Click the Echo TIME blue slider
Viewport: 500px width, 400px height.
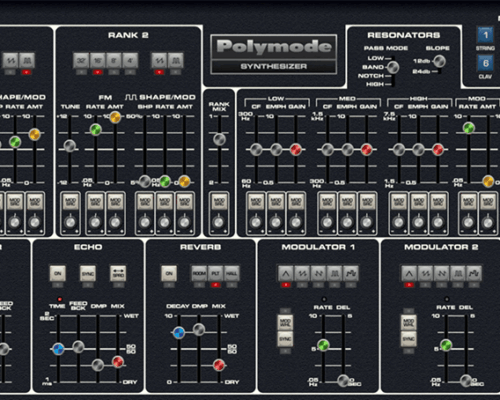58,349
